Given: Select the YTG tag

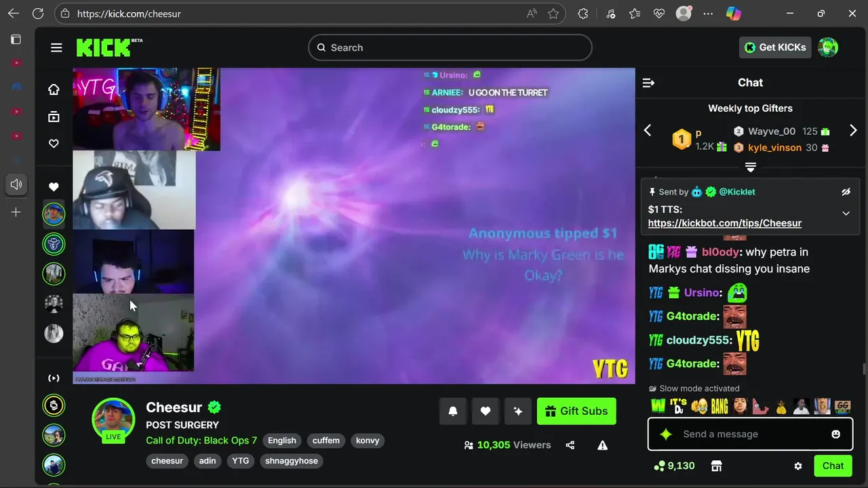Looking at the screenshot, I should (241, 461).
